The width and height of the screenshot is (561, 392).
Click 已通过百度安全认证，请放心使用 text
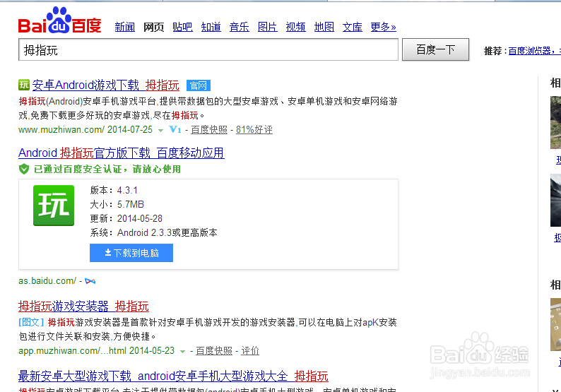(107, 169)
